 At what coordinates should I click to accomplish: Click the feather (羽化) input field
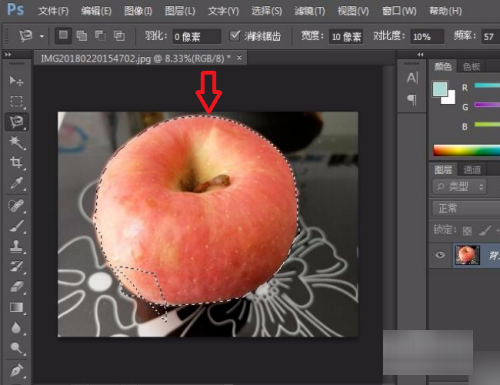197,36
